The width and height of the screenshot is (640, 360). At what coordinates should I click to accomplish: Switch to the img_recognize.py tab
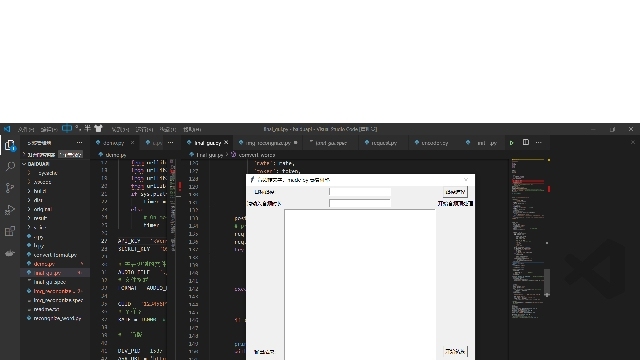point(268,143)
